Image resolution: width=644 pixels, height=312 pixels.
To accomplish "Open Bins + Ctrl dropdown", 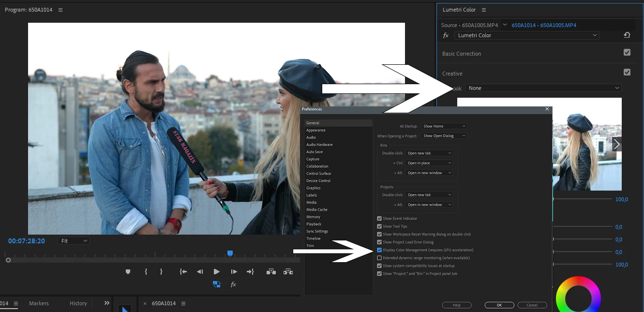I will (x=430, y=163).
